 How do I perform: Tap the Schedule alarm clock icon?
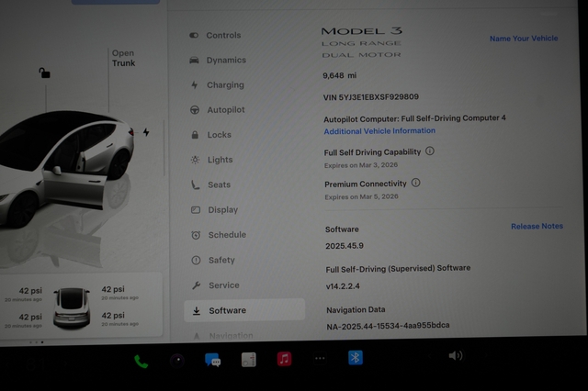(x=196, y=235)
